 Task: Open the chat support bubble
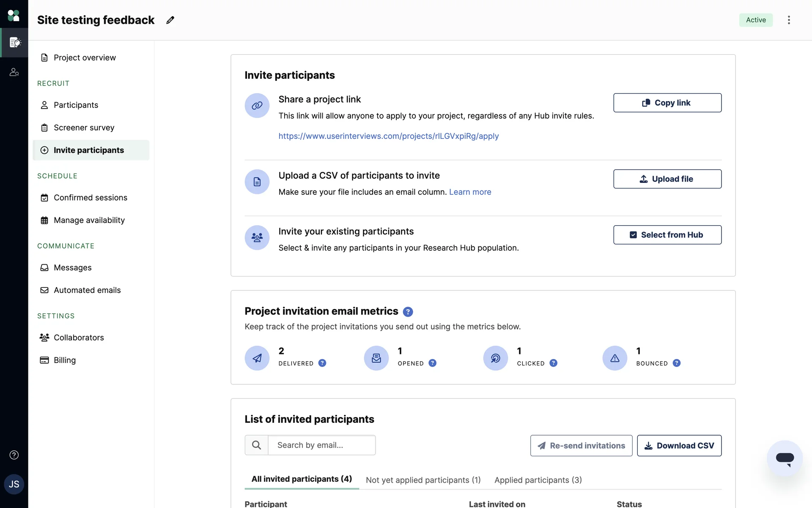click(x=785, y=458)
